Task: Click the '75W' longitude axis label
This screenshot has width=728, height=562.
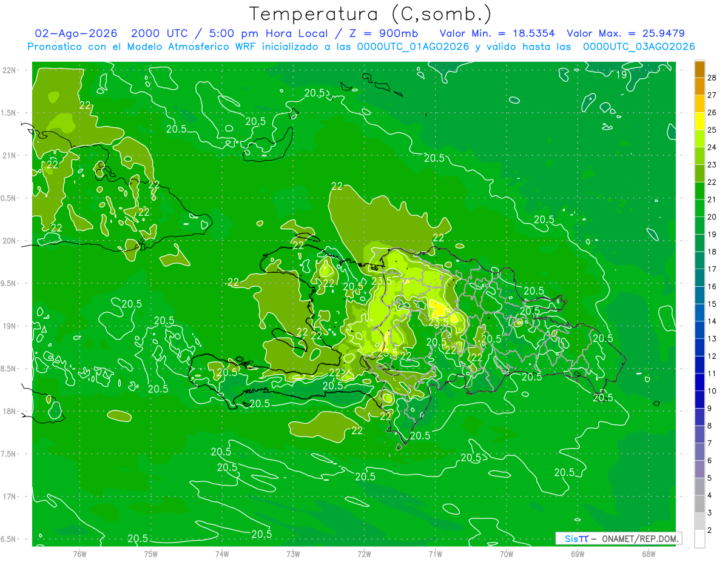Action: pyautogui.click(x=151, y=554)
